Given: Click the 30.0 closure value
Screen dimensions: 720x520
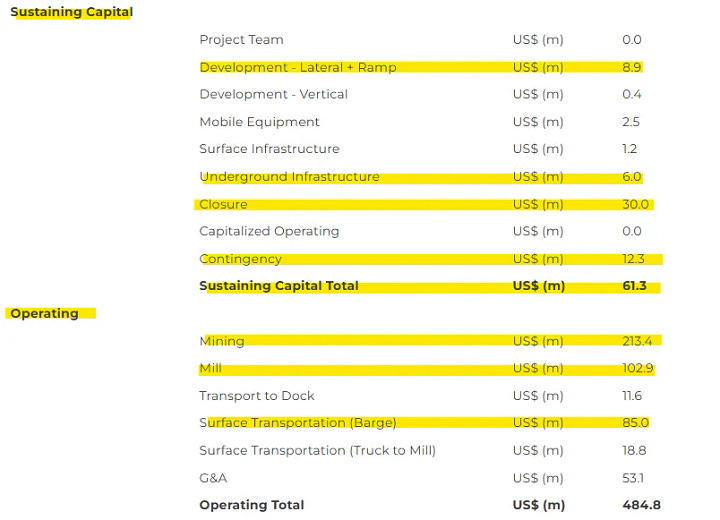Looking at the screenshot, I should (x=636, y=204).
